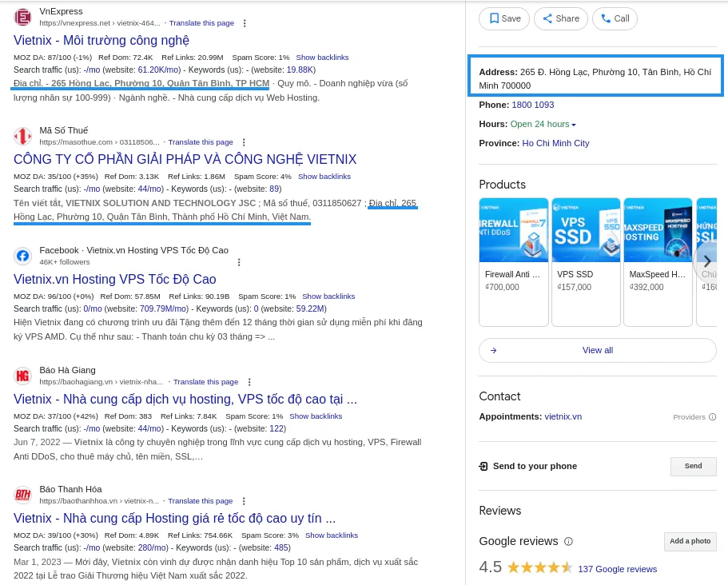Click the info icon next to Google reviews
The image size is (728, 585).
tap(568, 542)
